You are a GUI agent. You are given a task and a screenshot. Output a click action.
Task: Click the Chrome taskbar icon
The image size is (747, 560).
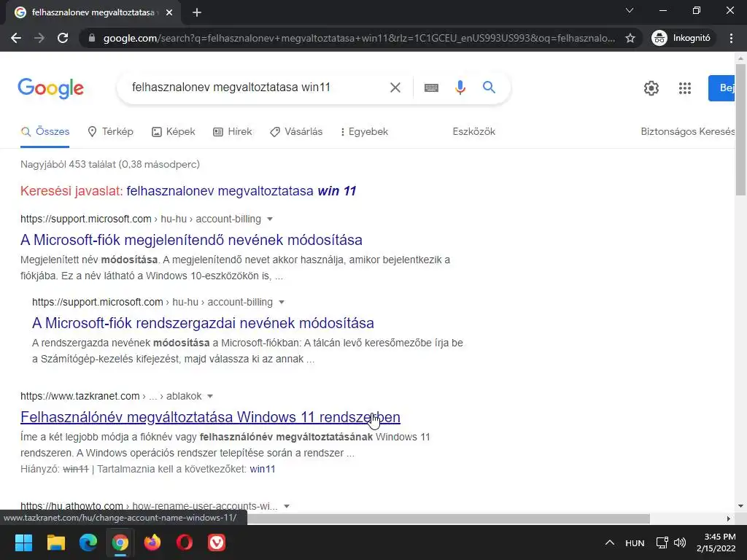pos(120,542)
